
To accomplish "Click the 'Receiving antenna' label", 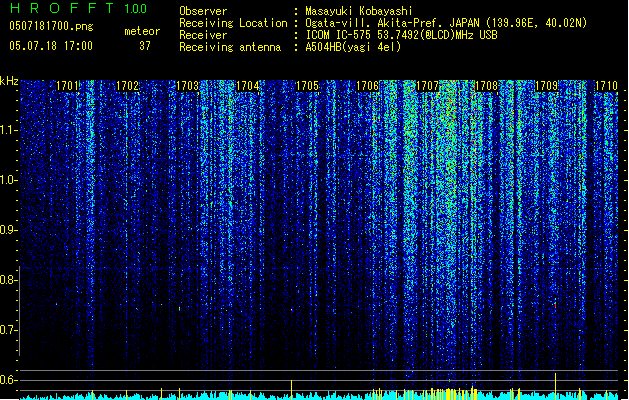I will click(230, 47).
